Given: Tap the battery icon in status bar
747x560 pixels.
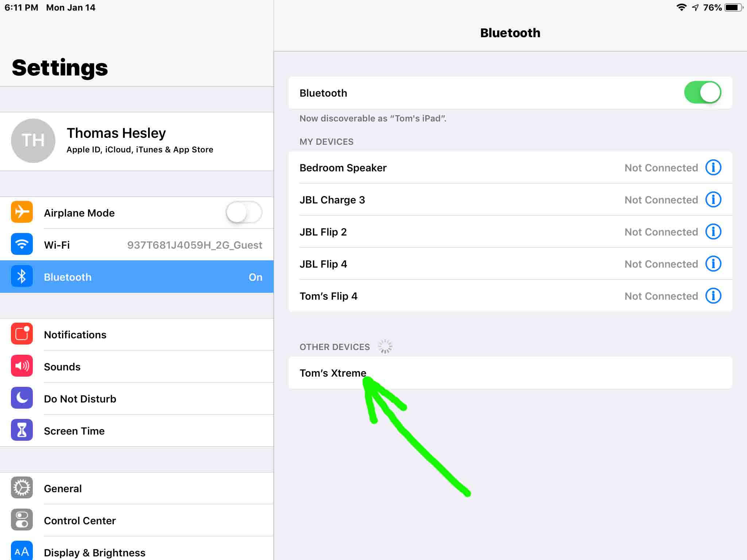Looking at the screenshot, I should [734, 7].
